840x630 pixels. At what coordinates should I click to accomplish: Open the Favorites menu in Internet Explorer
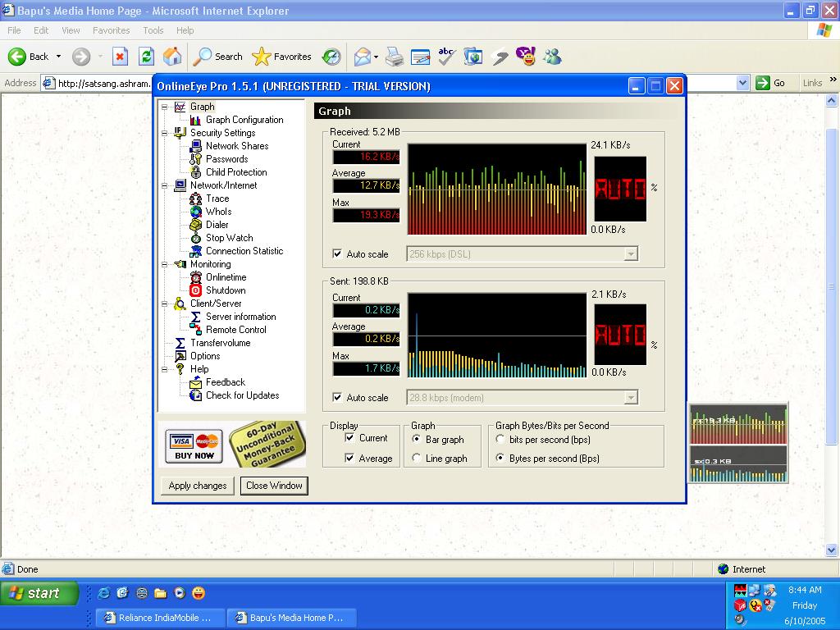point(111,30)
